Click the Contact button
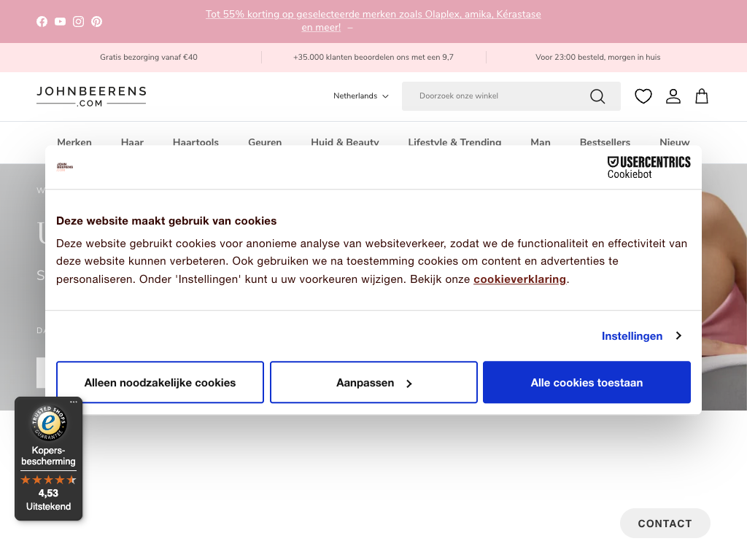Viewport: 747px width, 560px height. tap(665, 524)
